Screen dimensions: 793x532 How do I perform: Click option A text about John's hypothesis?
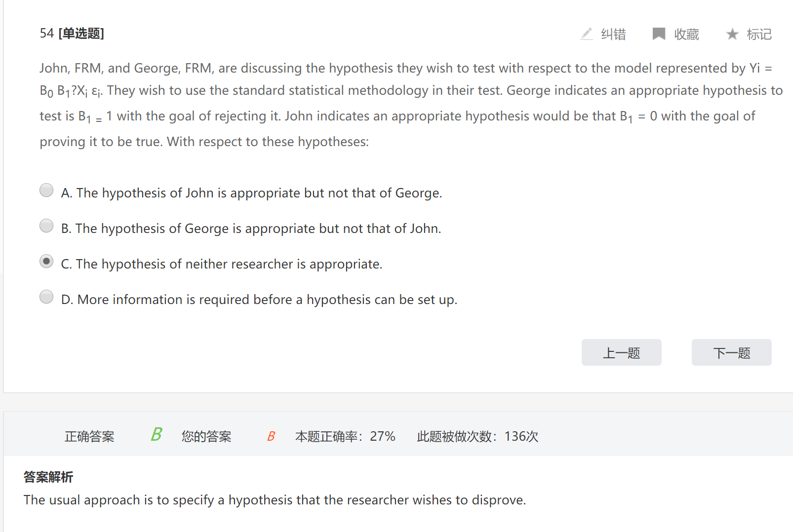pyautogui.click(x=251, y=193)
